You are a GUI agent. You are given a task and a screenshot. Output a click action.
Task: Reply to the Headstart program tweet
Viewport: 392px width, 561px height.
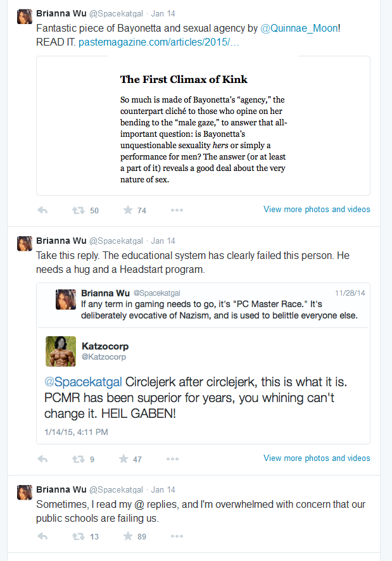pos(42,459)
